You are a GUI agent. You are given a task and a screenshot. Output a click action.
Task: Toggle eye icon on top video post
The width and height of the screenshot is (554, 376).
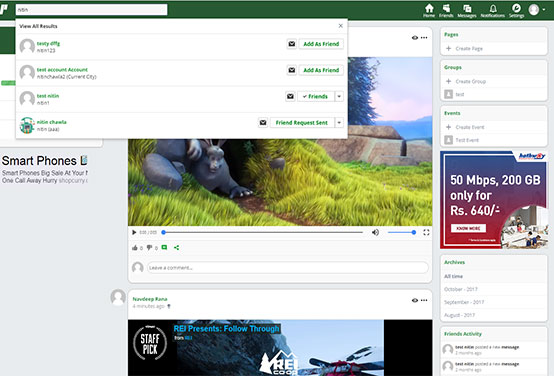[415, 37]
